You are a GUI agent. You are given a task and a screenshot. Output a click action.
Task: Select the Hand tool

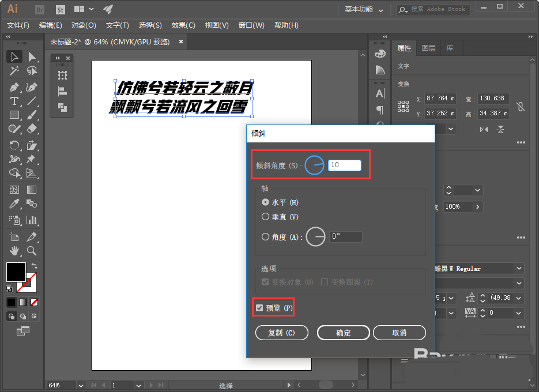click(x=14, y=251)
